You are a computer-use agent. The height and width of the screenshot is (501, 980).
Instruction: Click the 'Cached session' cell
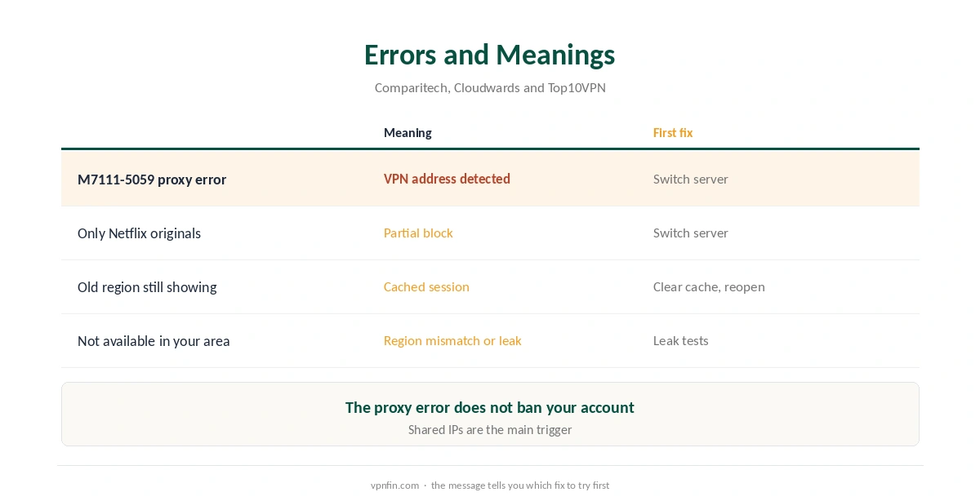(x=426, y=286)
